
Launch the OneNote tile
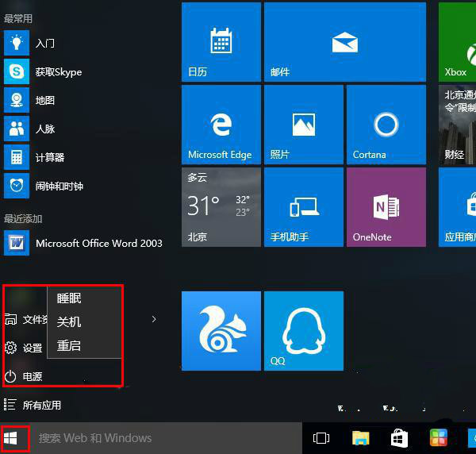386,206
